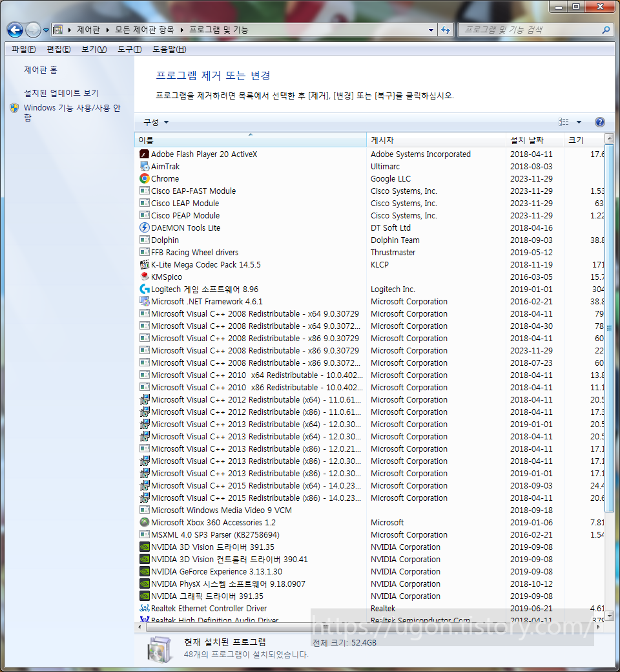Click the vertical scrollbar up arrow
Viewport: 620px width, 672px height.
(609, 138)
